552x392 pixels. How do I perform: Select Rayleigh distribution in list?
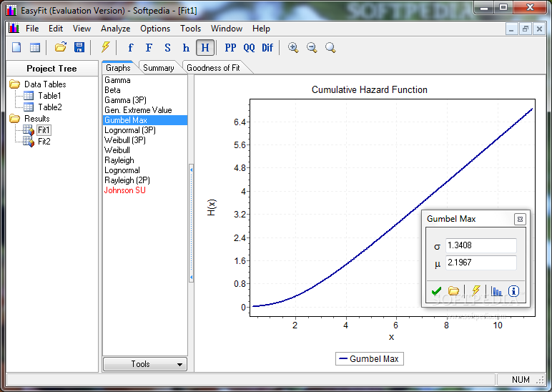pyautogui.click(x=144, y=160)
